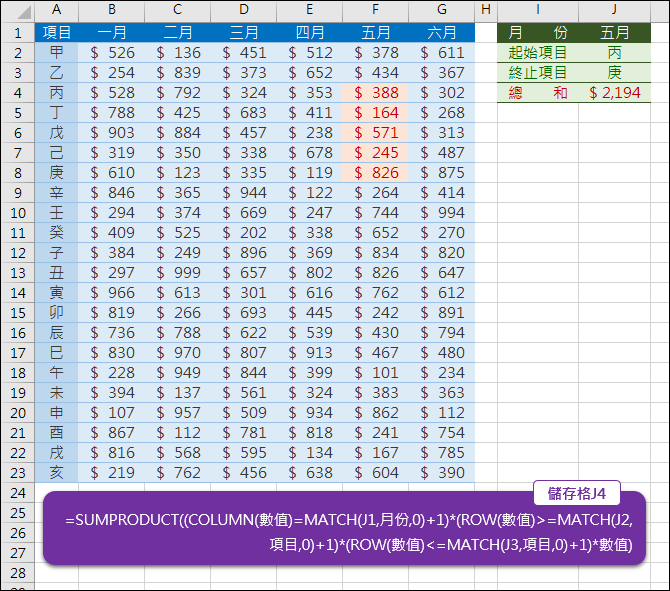
Task: Select column H header
Action: pos(486,10)
